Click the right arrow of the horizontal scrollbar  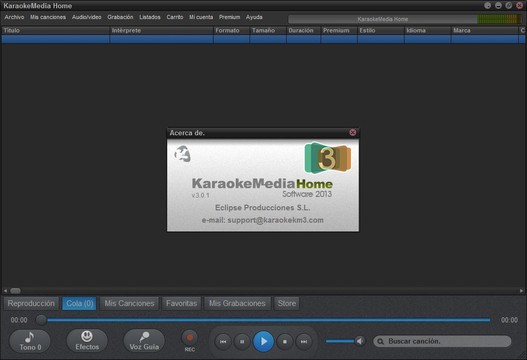point(521,290)
